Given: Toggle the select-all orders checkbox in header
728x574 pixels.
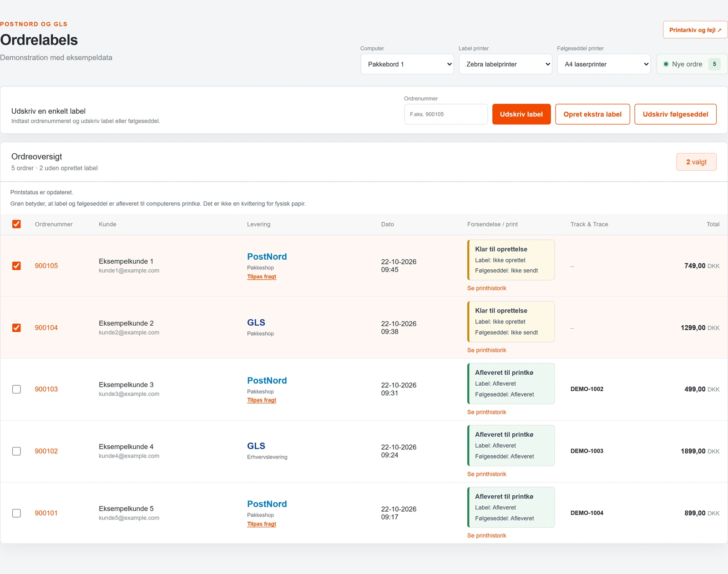Looking at the screenshot, I should coord(16,224).
